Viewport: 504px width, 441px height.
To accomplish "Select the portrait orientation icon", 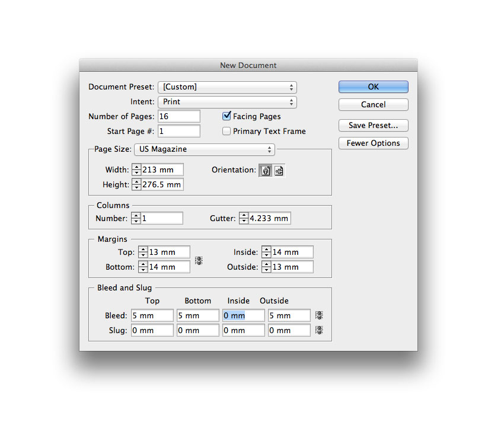I will pos(266,171).
